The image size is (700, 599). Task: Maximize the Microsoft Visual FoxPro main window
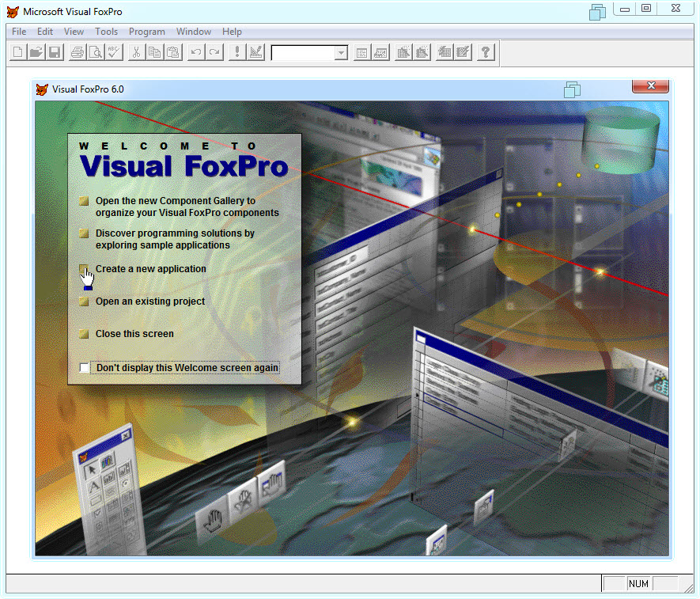pos(646,9)
